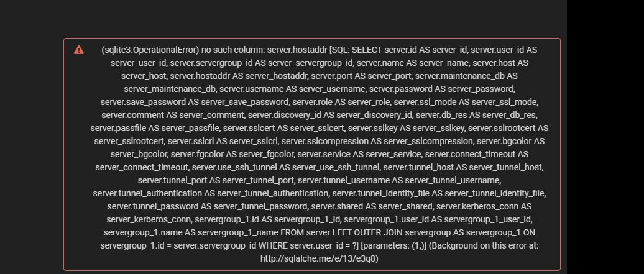
Task: Click the 'server.discovery_id' column text
Action: point(285,115)
